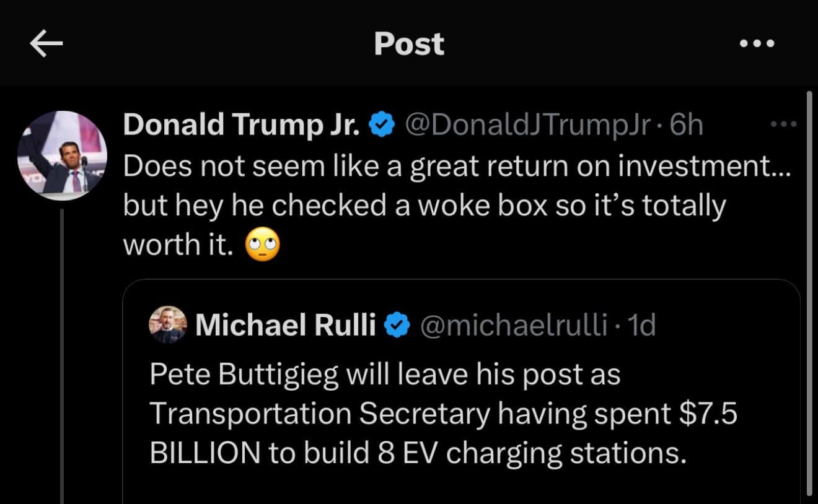This screenshot has width=818, height=504.
Task: Open Michael Rulli's small avatar
Action: pos(168,324)
